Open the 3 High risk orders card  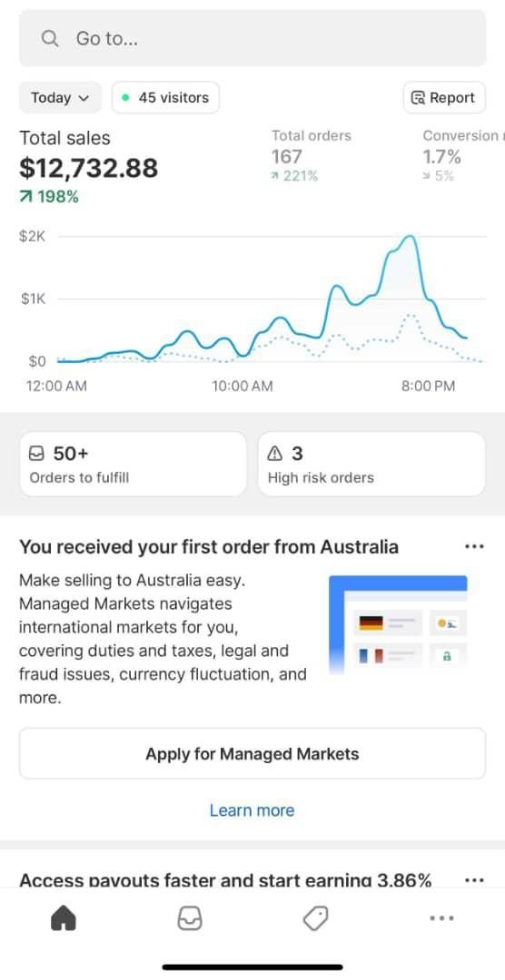pyautogui.click(x=371, y=464)
